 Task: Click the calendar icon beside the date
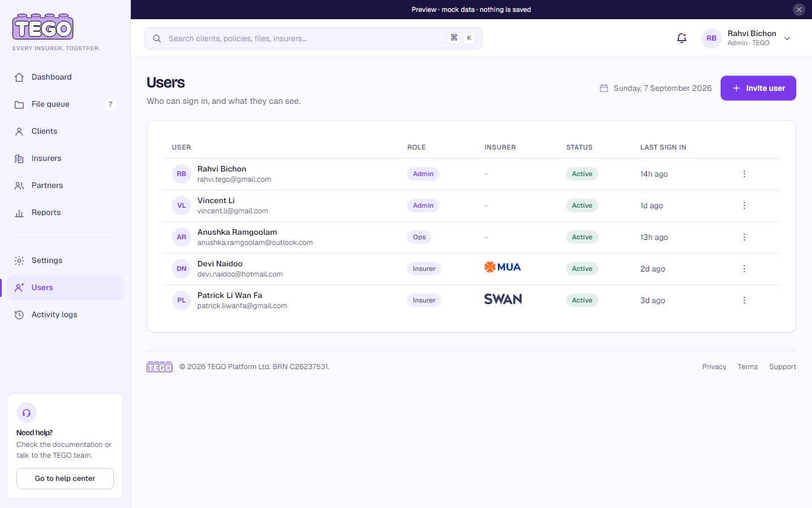point(604,88)
